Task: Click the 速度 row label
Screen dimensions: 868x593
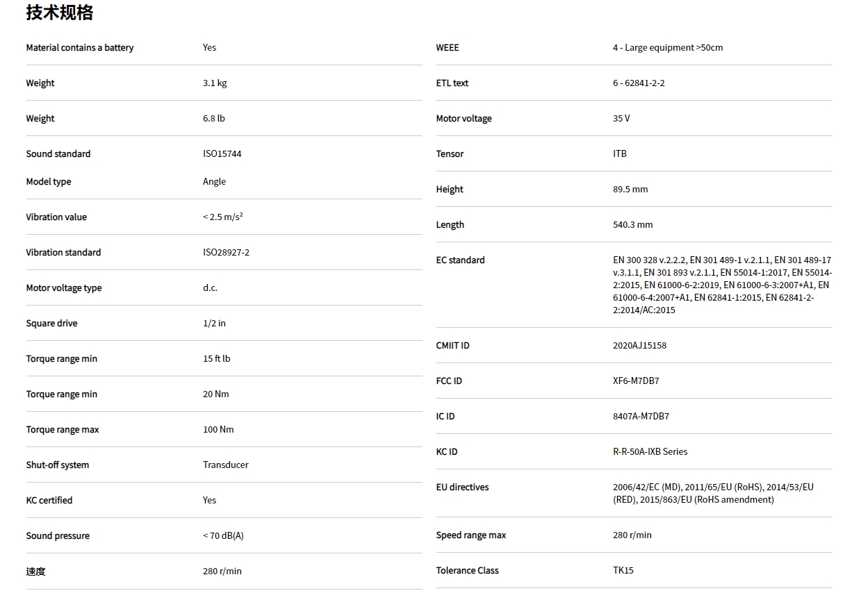Action: click(x=36, y=571)
